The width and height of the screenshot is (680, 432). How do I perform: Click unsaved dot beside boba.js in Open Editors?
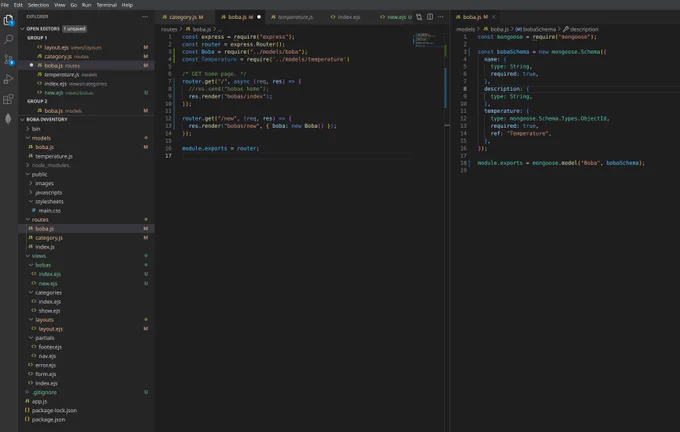[x=31, y=65]
